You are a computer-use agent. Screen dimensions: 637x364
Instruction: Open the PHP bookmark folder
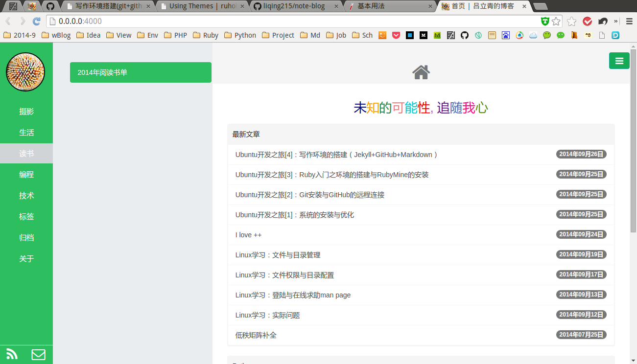tap(176, 35)
